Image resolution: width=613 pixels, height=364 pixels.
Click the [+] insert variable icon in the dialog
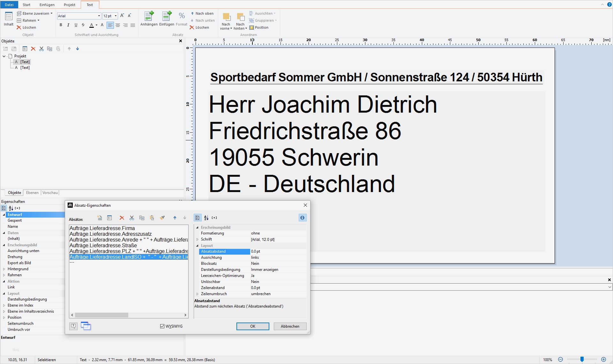[214, 218]
